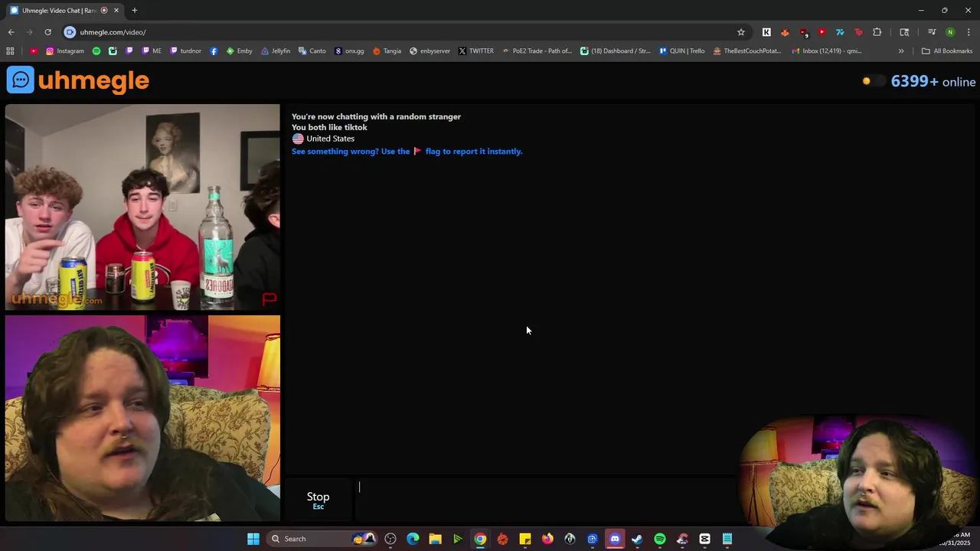Click the 'You both like tiktok' text
980x551 pixels.
pyautogui.click(x=329, y=127)
